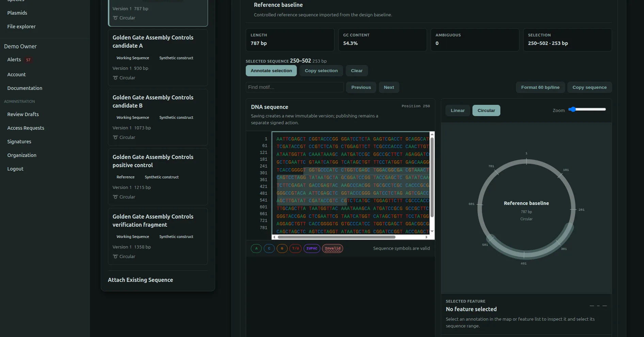Open Organization settings
The height and width of the screenshot is (337, 644).
coord(22,155)
